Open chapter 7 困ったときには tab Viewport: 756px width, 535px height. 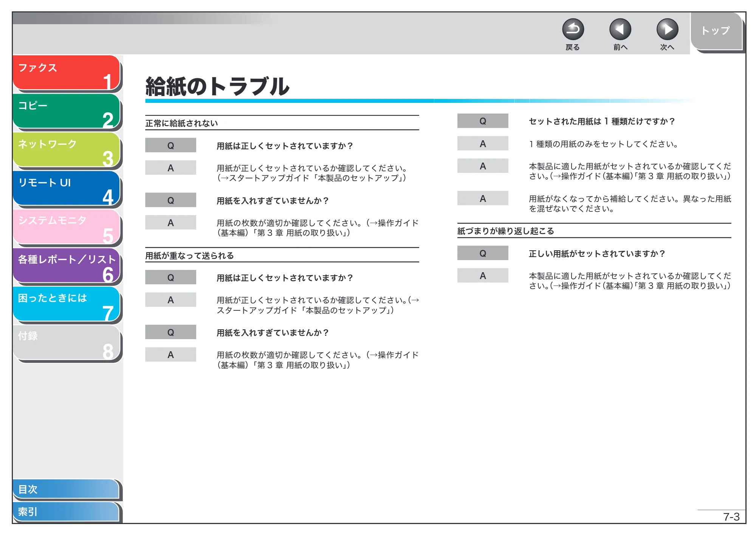coord(66,304)
